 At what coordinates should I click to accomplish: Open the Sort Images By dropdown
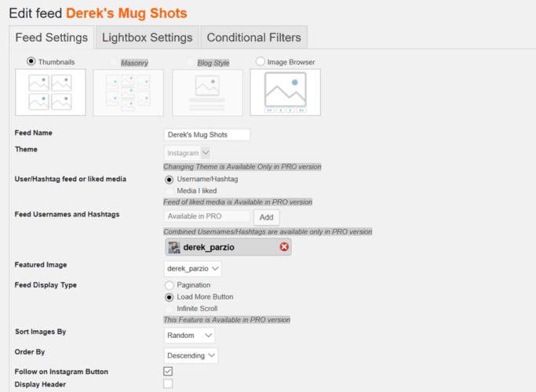coord(189,336)
